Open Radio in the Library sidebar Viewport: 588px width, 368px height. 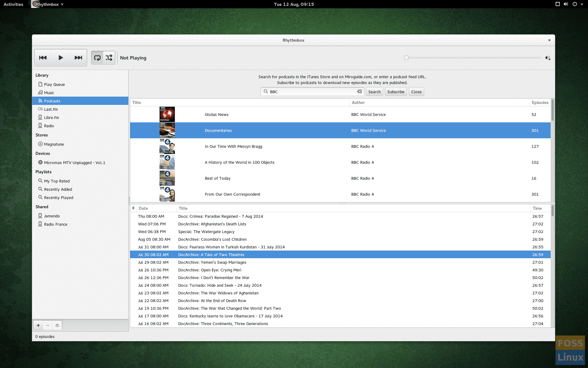80,126
